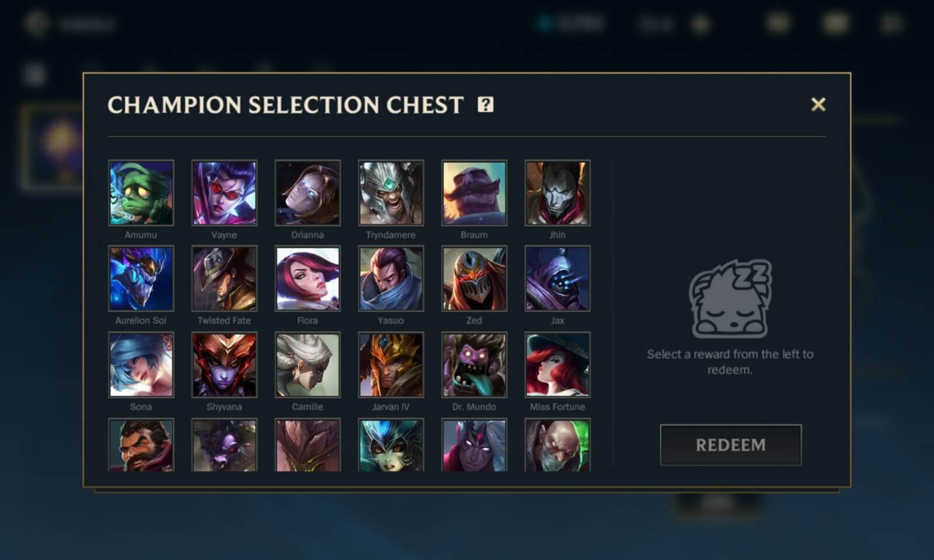
Task: Open the chest help question icon
Action: [486, 104]
